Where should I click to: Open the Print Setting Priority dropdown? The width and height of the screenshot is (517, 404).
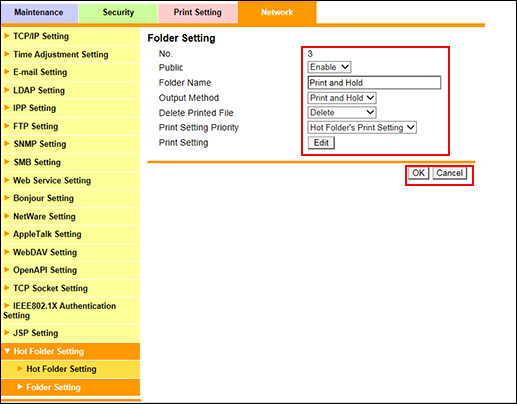tap(362, 127)
